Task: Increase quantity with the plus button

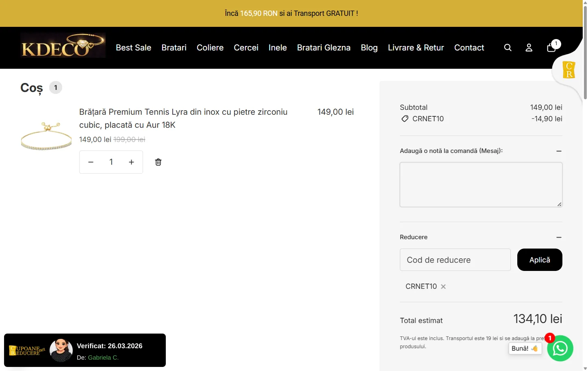Action: pyautogui.click(x=131, y=162)
